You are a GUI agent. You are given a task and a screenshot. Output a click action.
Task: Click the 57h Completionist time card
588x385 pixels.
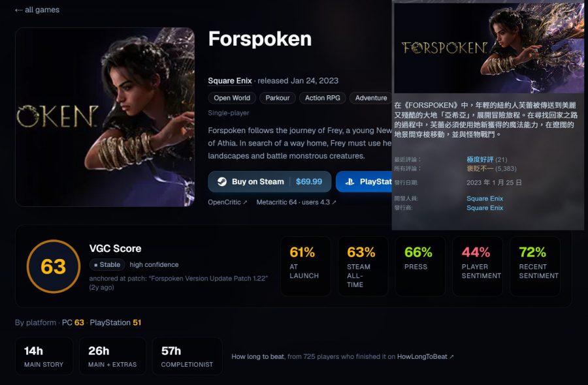[187, 356]
